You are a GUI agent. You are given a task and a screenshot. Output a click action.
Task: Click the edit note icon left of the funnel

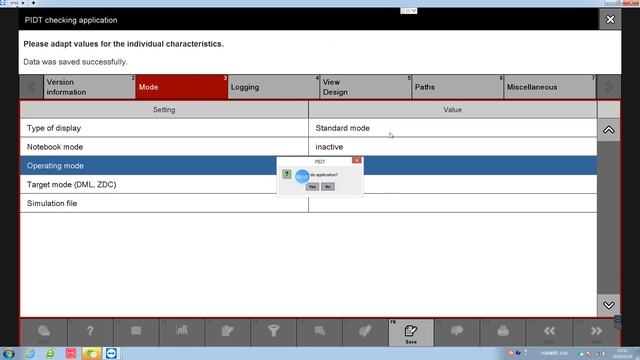[227, 331]
